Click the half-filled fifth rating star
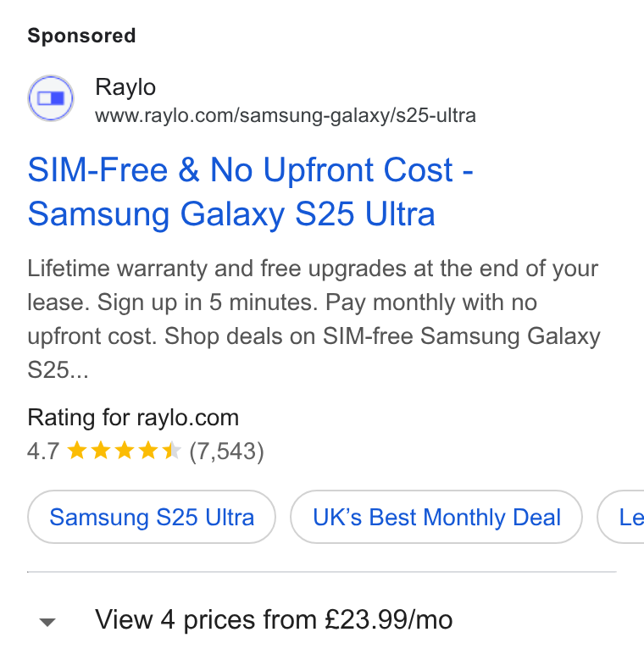 point(172,451)
